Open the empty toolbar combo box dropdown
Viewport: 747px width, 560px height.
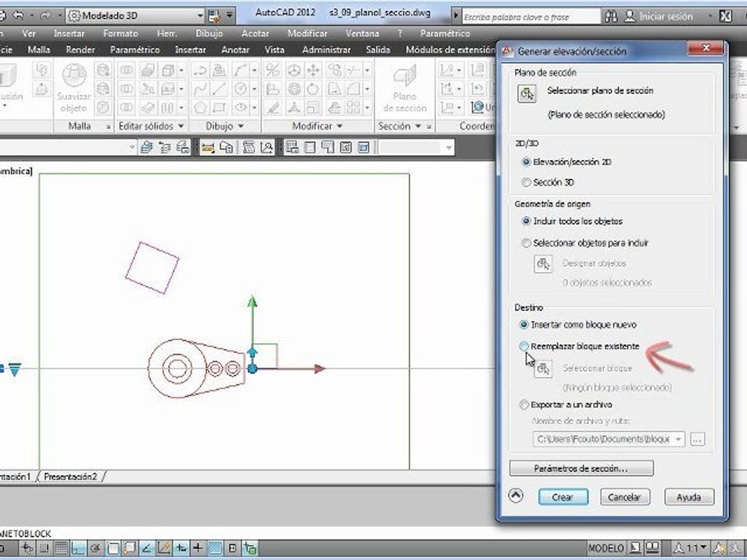coord(448,148)
